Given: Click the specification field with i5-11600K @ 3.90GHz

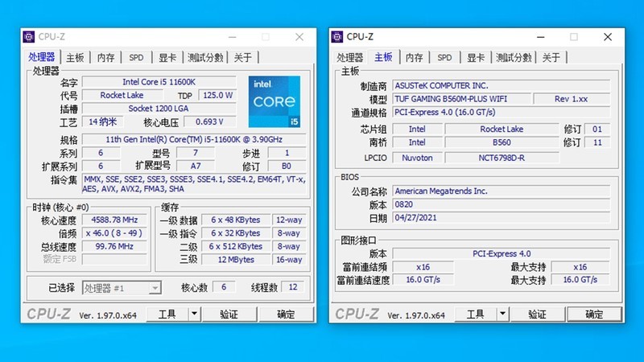Looking at the screenshot, I should coord(194,139).
